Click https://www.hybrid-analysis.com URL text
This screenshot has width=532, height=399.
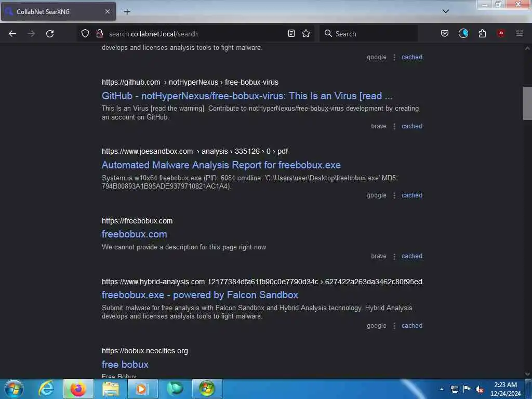coord(153,282)
